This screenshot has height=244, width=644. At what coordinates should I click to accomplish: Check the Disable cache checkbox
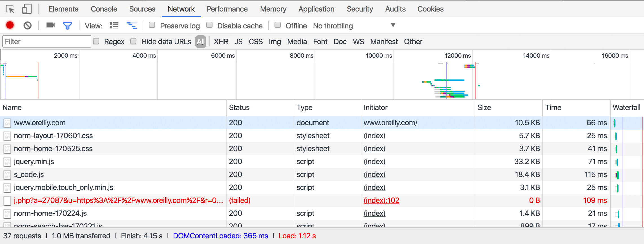pos(209,25)
